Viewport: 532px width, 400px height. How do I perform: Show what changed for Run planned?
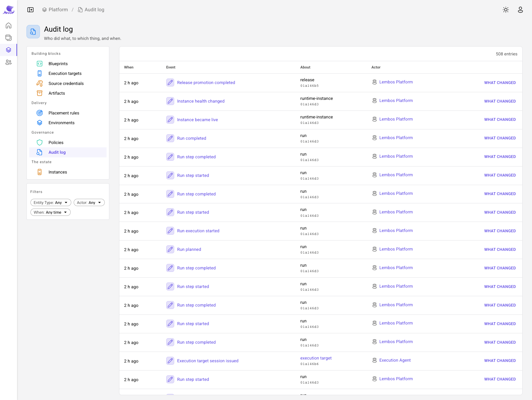(x=500, y=249)
